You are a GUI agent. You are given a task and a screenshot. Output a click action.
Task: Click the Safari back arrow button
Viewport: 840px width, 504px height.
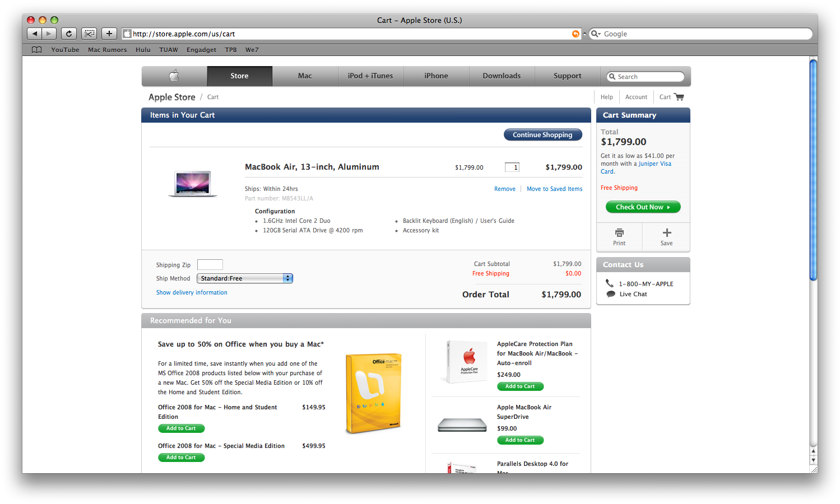[x=34, y=34]
